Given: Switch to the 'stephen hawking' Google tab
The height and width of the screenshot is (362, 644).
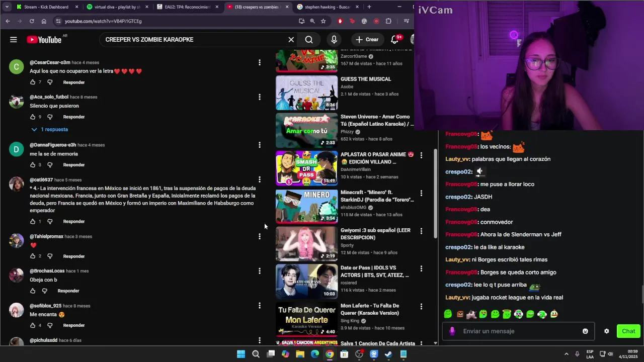Looking at the screenshot, I should pos(327,7).
